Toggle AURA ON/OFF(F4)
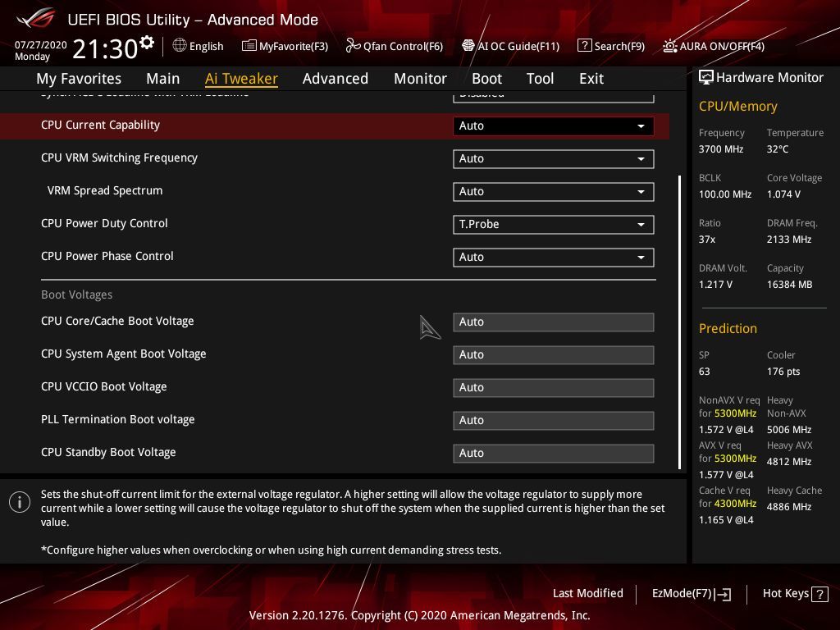Screen dimensions: 840x630 coord(714,46)
